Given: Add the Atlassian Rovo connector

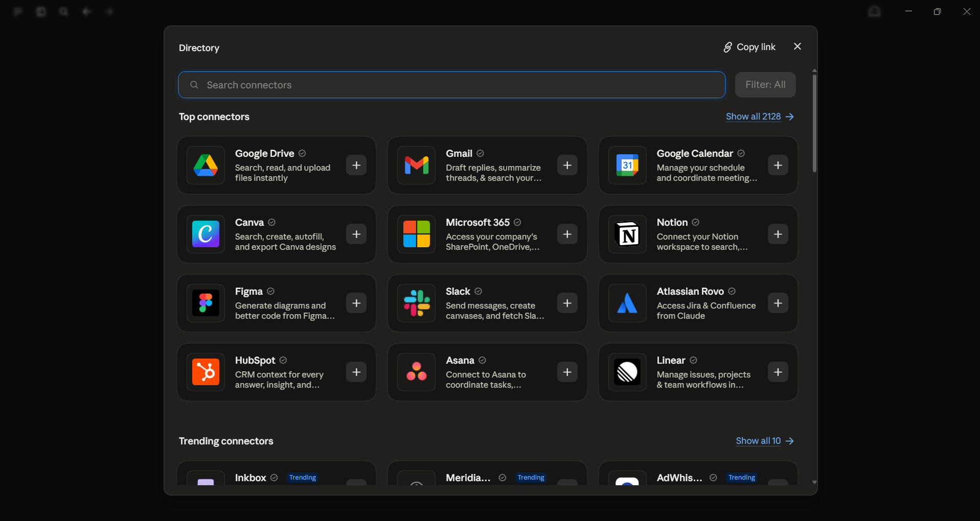Looking at the screenshot, I should coord(778,303).
